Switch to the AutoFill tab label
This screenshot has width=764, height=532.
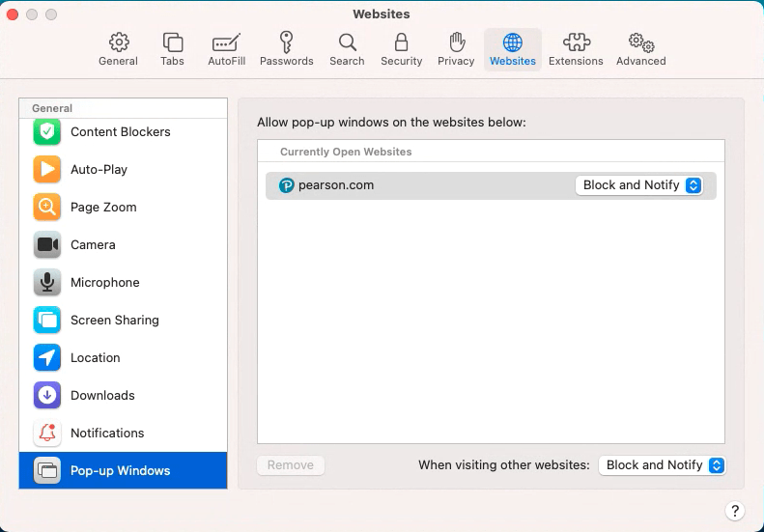[x=227, y=61]
